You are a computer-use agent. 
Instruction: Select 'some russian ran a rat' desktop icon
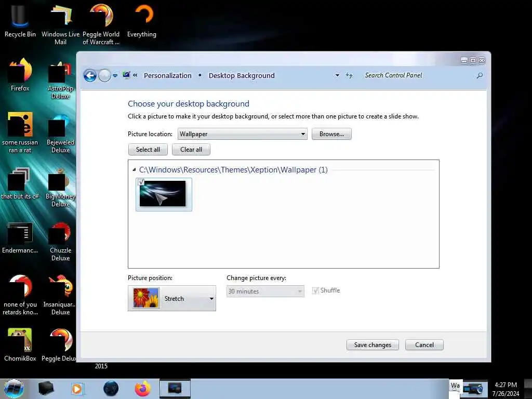(x=20, y=132)
